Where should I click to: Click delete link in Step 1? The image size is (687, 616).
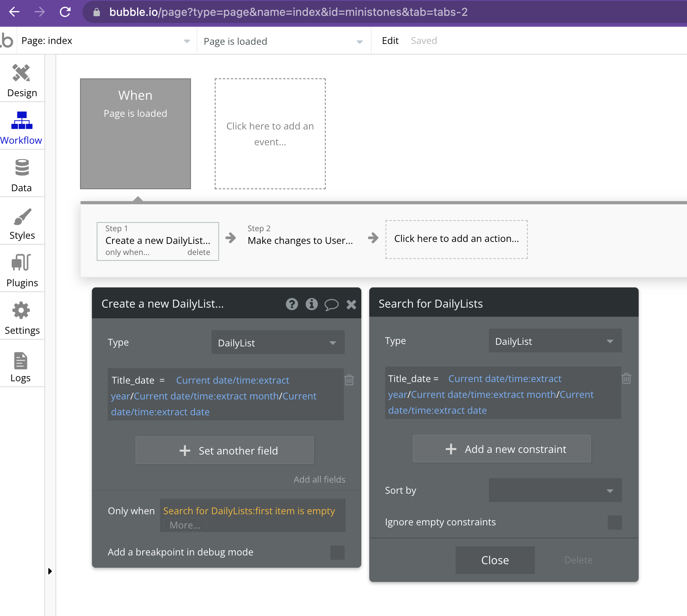coord(199,252)
